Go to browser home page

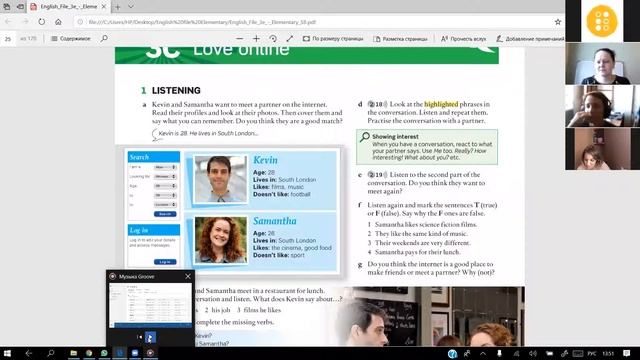58,22
